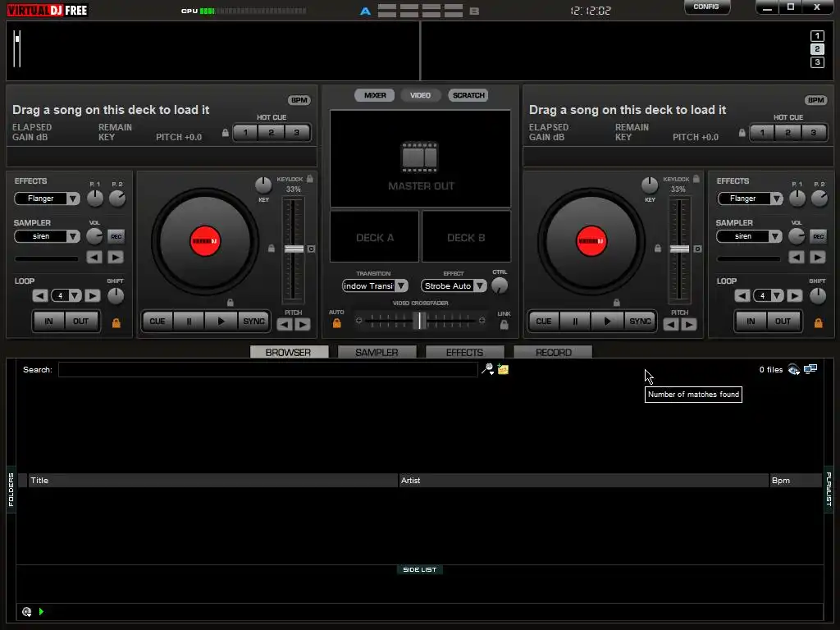Click left deck BPM button
Image resolution: width=840 pixels, height=630 pixels.
pos(299,100)
